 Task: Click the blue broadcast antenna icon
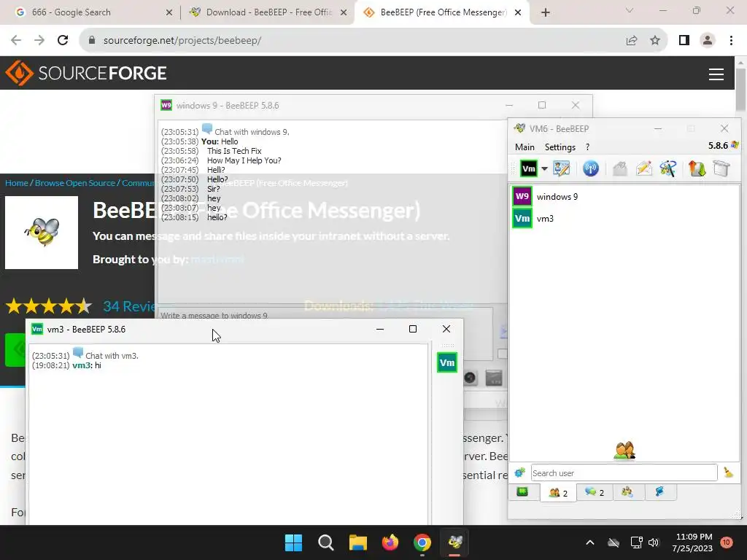(x=591, y=168)
